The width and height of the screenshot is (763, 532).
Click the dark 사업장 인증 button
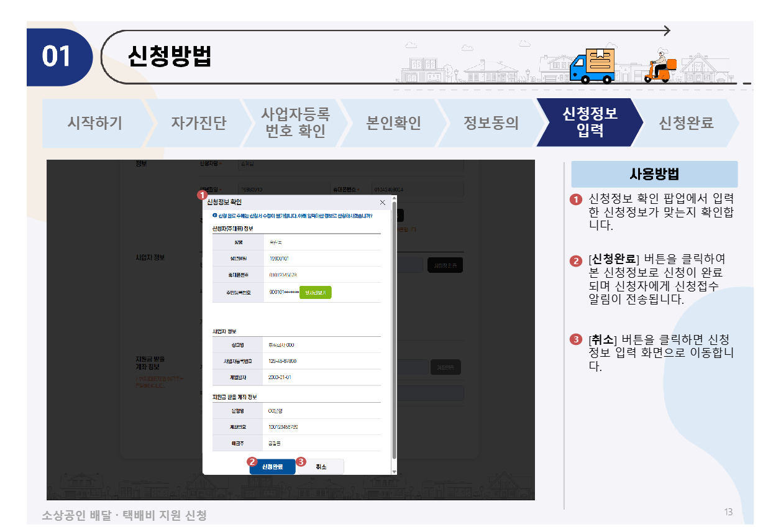pyautogui.click(x=445, y=264)
